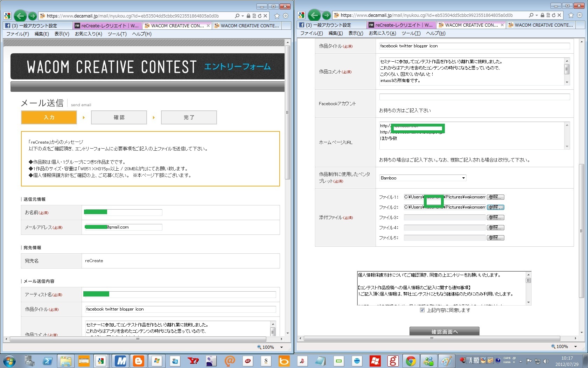Viewport: 588px width, 368px height.
Task: Click the volume icon in the system tray
Action: 546,361
